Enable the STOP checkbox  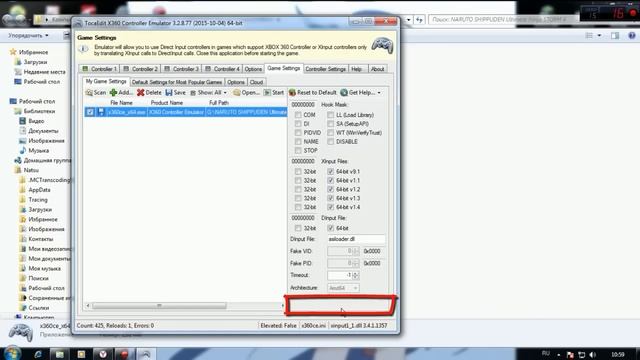pyautogui.click(x=298, y=151)
